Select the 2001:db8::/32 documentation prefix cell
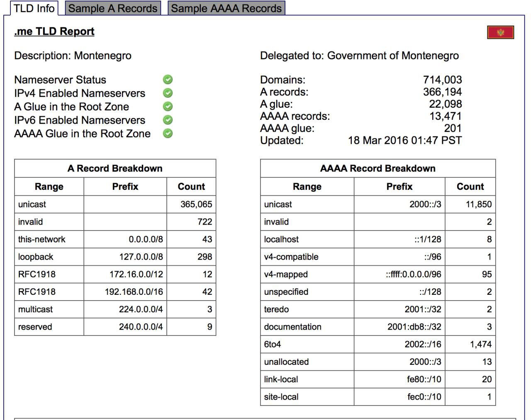Image resolution: width=531 pixels, height=420 pixels. coord(399,327)
